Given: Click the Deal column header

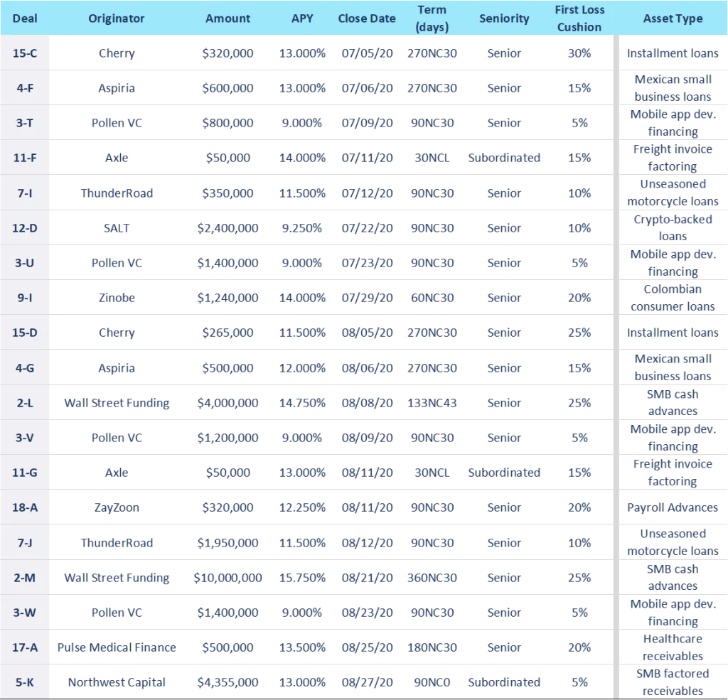Looking at the screenshot, I should (25, 18).
